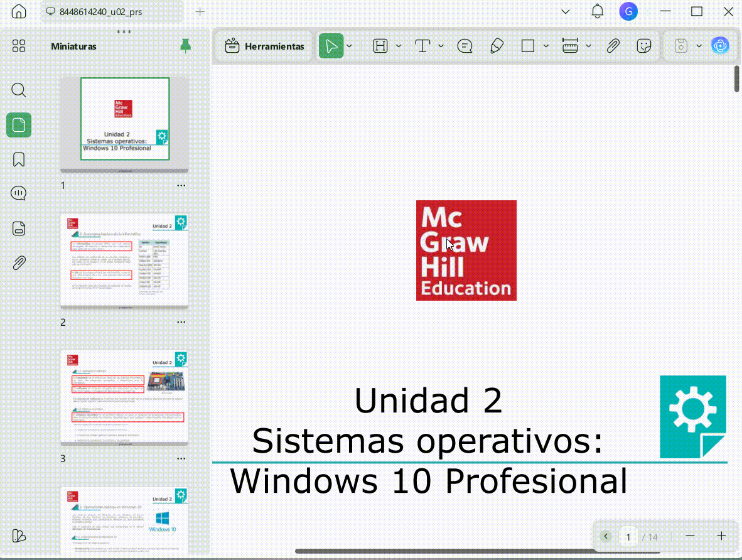
Task: Select page 2 thumbnail
Action: tap(124, 261)
